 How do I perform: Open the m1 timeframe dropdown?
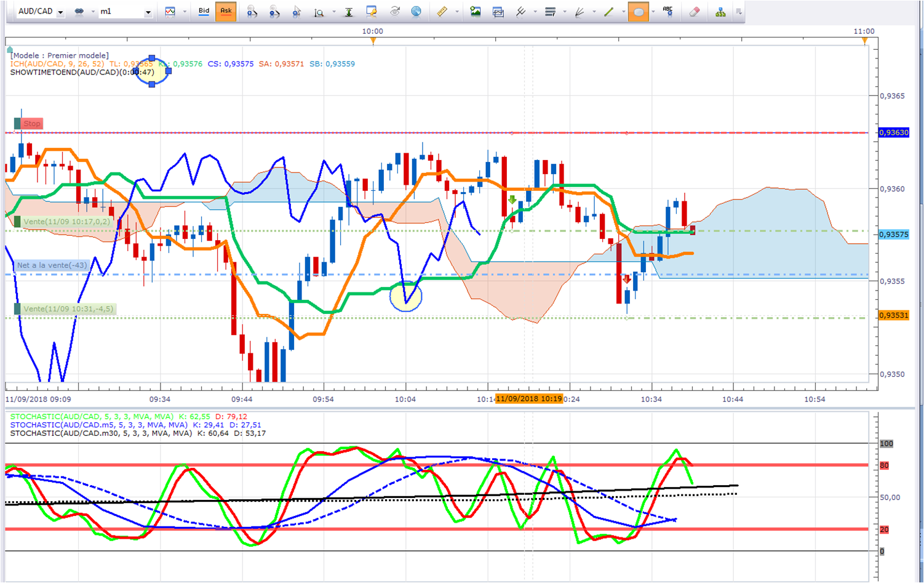pyautogui.click(x=148, y=13)
